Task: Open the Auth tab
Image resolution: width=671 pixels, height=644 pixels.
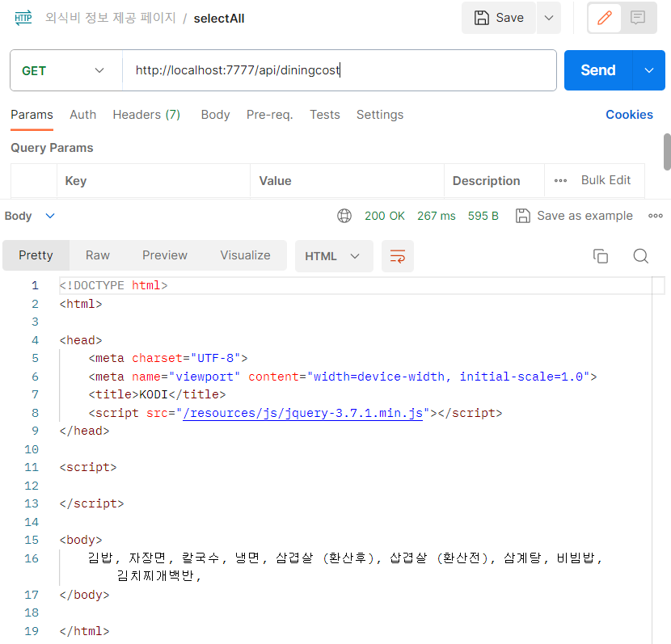Action: 83,115
